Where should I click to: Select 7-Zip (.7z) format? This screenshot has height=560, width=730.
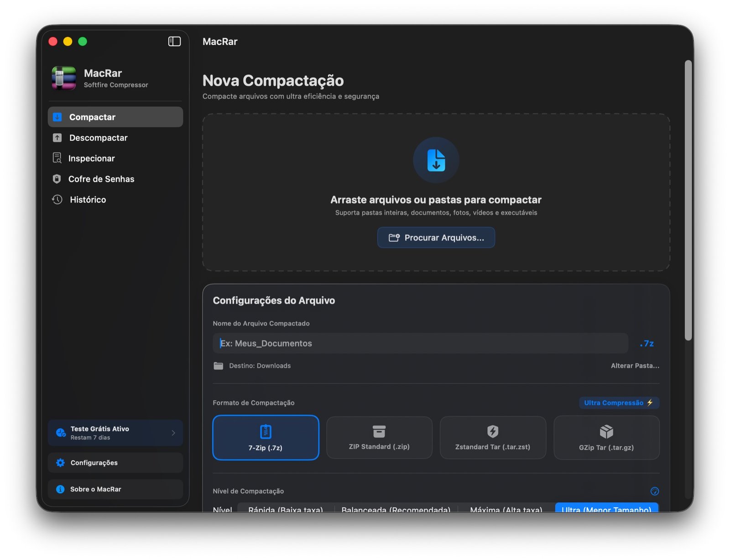point(266,438)
